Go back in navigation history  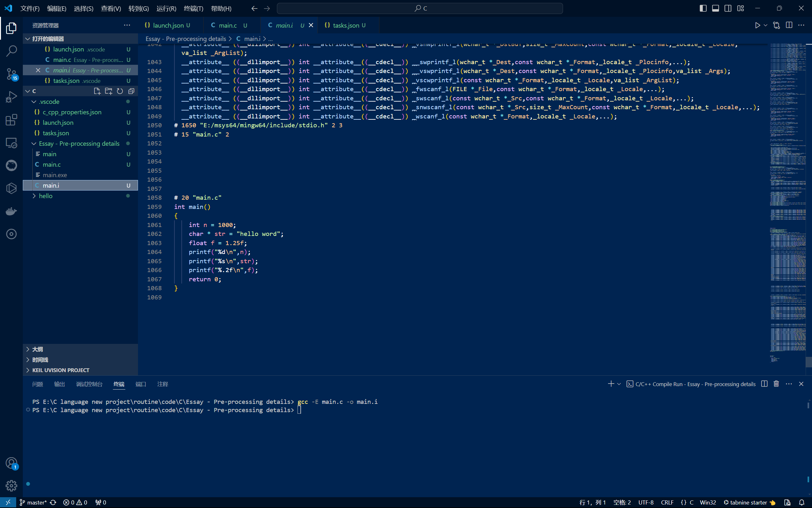point(254,8)
